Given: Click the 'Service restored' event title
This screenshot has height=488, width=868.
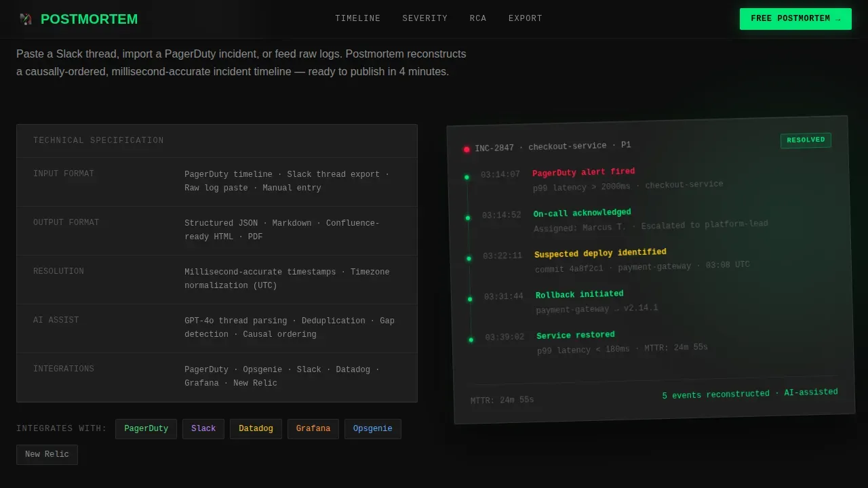Looking at the screenshot, I should pos(576,335).
